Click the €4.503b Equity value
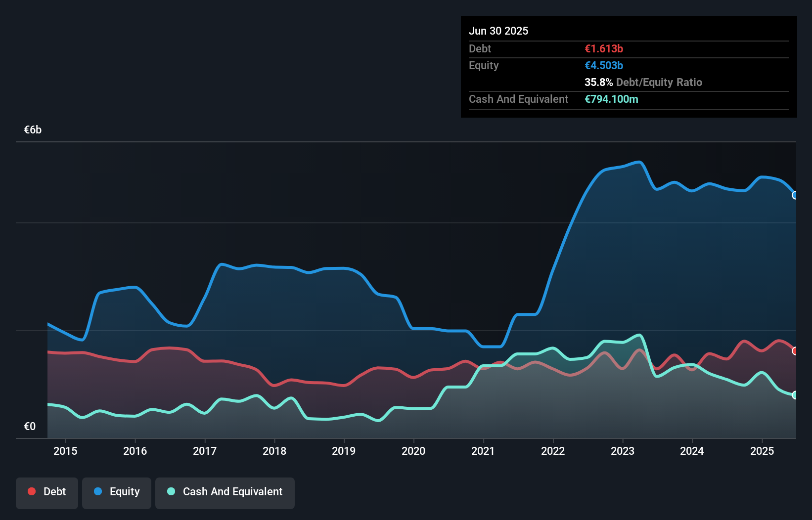 coord(604,65)
